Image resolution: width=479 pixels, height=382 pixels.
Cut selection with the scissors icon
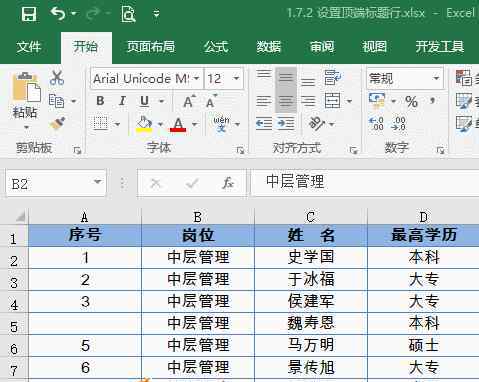click(57, 78)
